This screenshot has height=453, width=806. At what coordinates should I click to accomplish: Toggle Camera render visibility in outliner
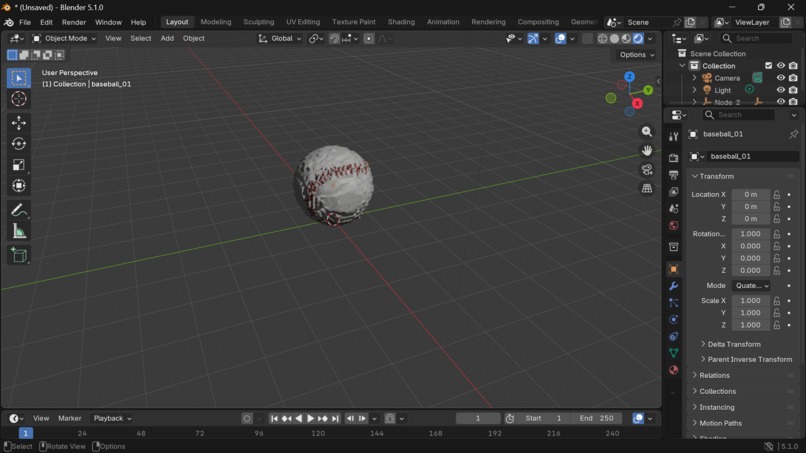click(793, 78)
